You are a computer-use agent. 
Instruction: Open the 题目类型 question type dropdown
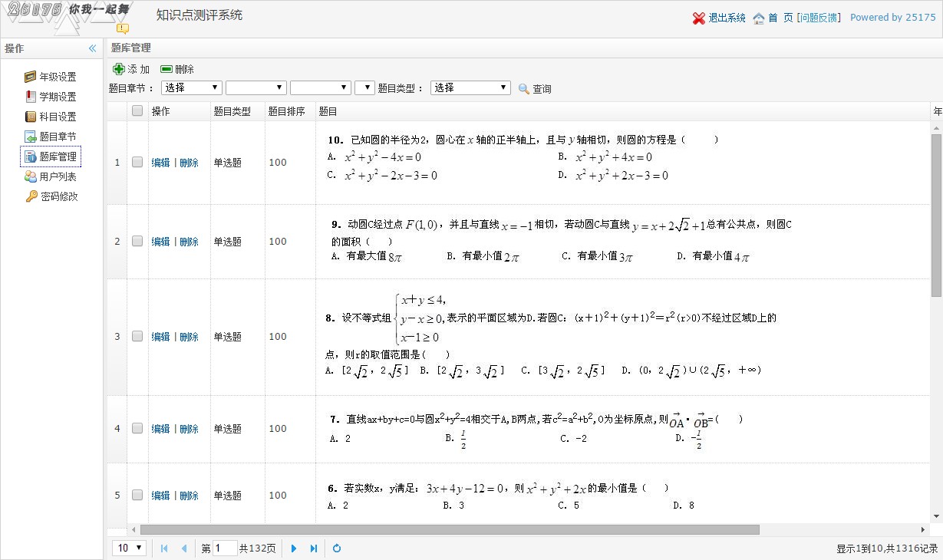click(470, 87)
